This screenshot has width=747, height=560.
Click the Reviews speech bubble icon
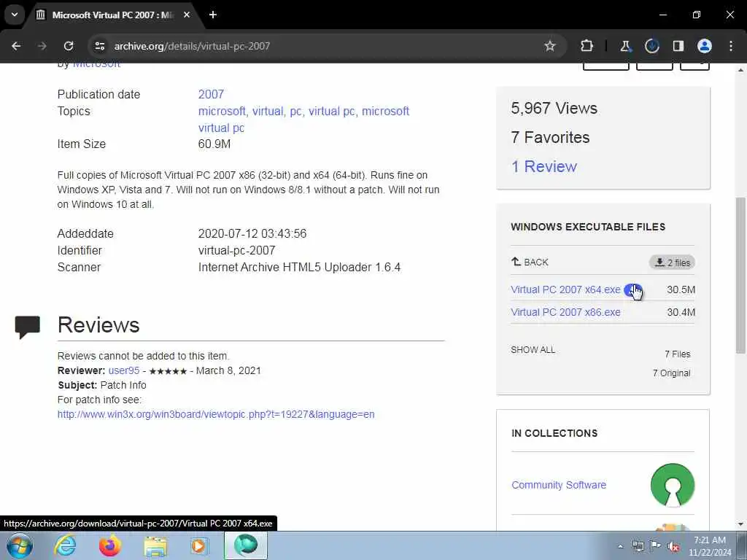click(x=28, y=327)
